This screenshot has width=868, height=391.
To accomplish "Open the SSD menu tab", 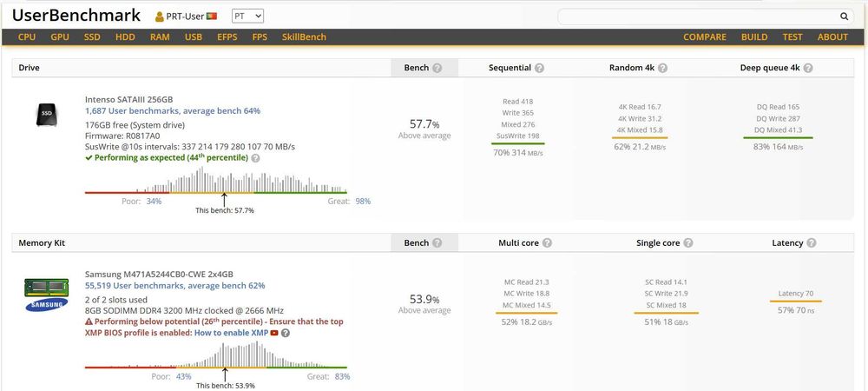I will pyautogui.click(x=92, y=37).
